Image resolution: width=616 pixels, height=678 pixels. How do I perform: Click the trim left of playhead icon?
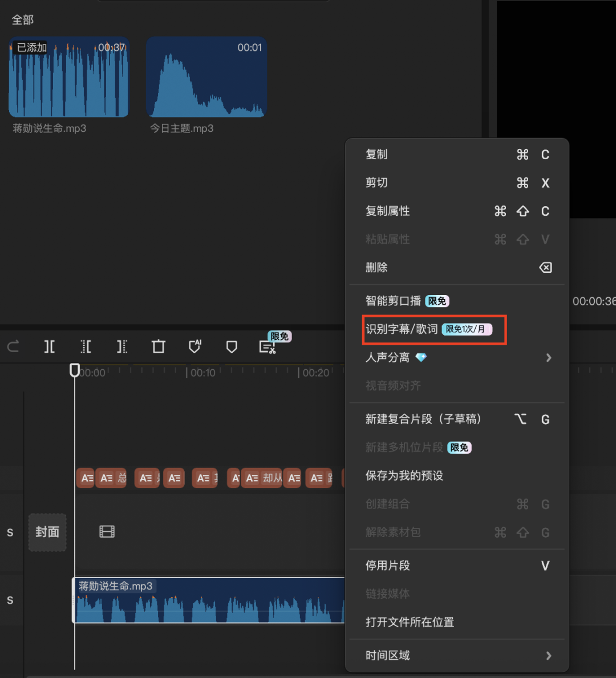[86, 346]
